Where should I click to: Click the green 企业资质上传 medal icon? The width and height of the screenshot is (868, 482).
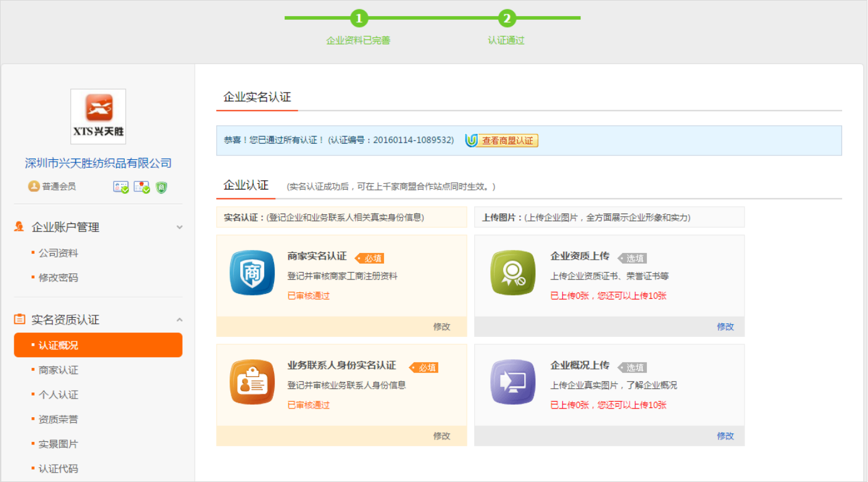click(512, 273)
